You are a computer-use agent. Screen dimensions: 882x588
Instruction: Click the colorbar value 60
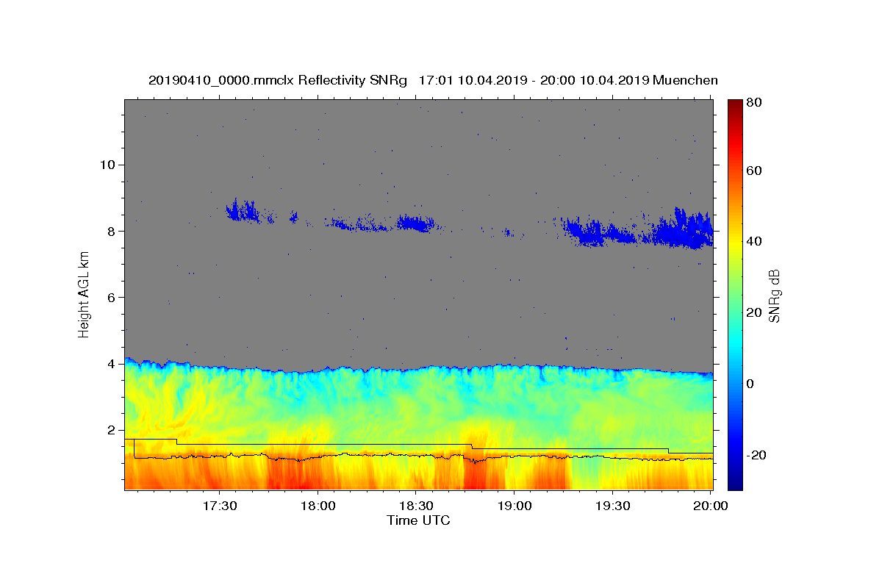pos(755,171)
